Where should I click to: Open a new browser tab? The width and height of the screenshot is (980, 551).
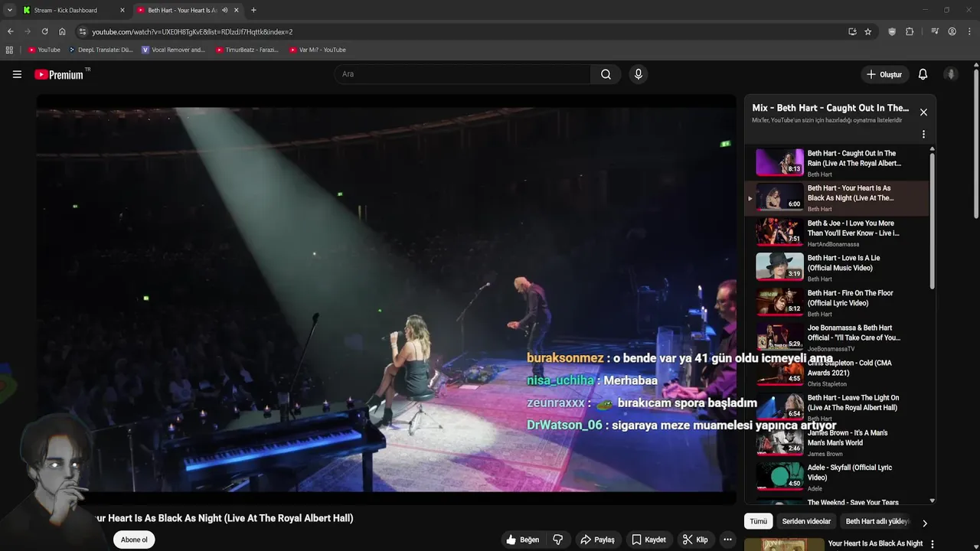(253, 10)
